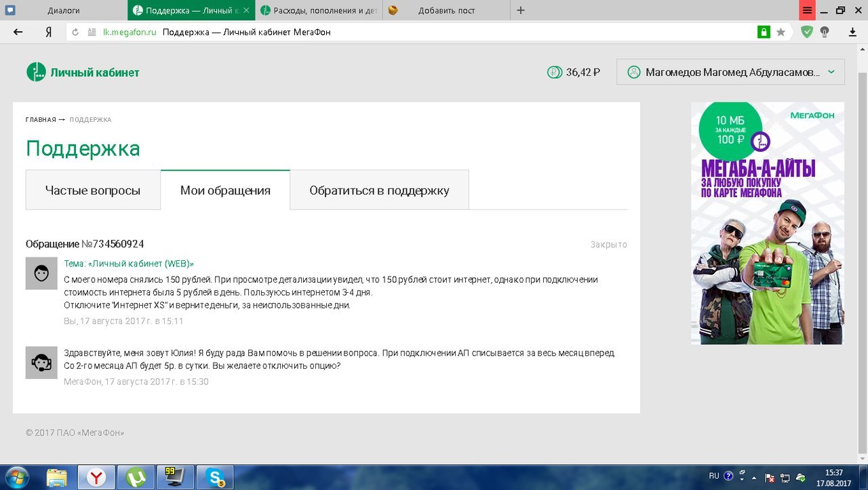This screenshot has height=490, width=868.
Task: Click the Обращение №734560924 heading
Action: (85, 244)
